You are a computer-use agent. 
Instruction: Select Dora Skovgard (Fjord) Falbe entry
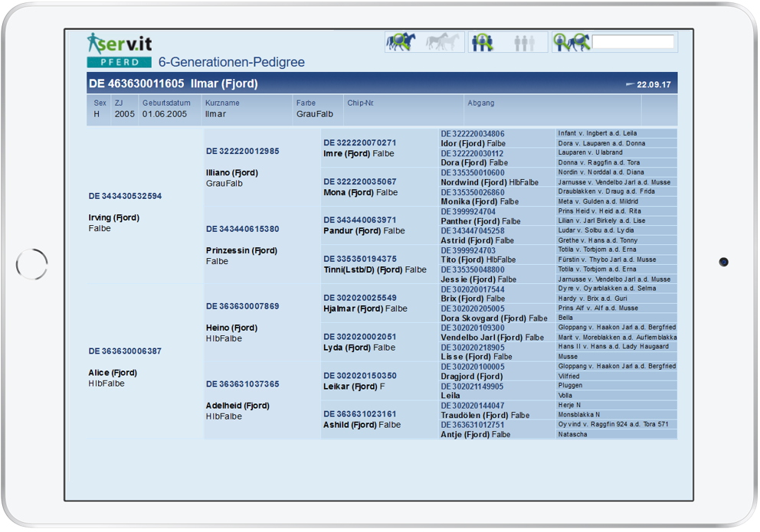point(494,318)
